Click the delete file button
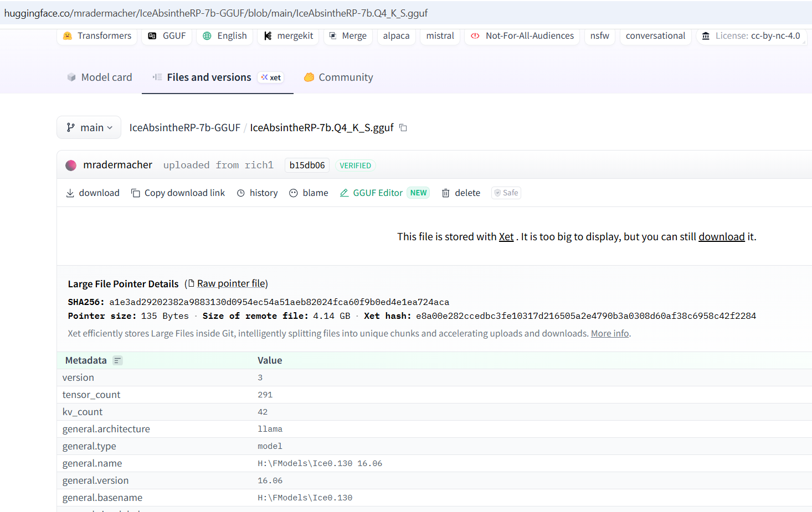The image size is (812, 512). point(461,193)
